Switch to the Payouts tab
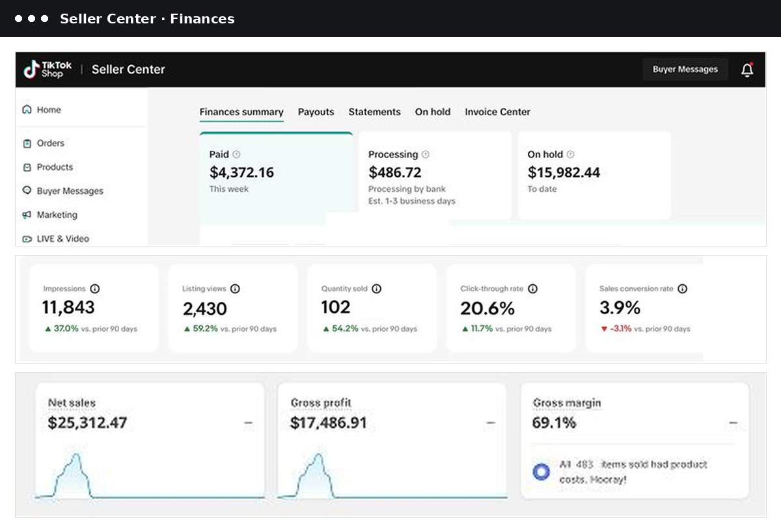The height and width of the screenshot is (532, 781). pyautogui.click(x=316, y=112)
